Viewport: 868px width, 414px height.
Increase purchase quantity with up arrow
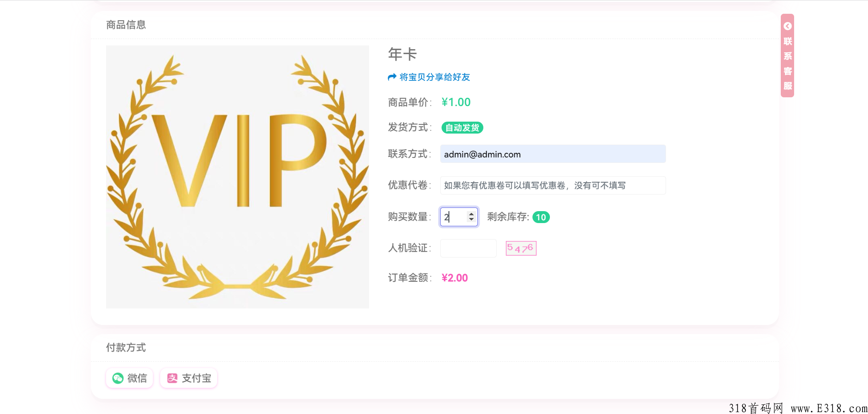(471, 214)
